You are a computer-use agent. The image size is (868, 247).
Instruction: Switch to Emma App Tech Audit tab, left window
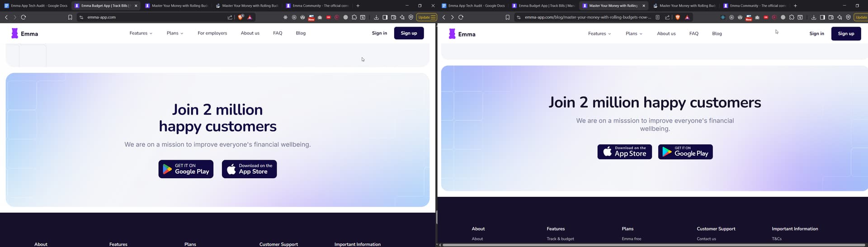(x=36, y=5)
